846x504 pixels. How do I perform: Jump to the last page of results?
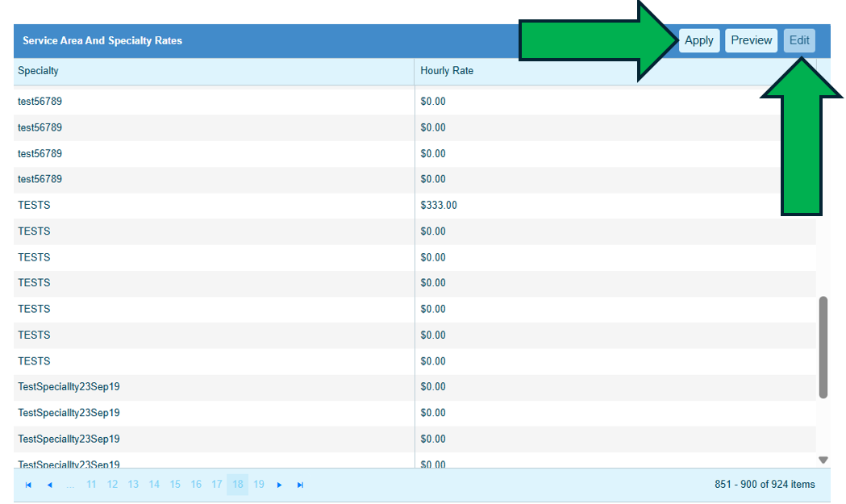coord(301,485)
